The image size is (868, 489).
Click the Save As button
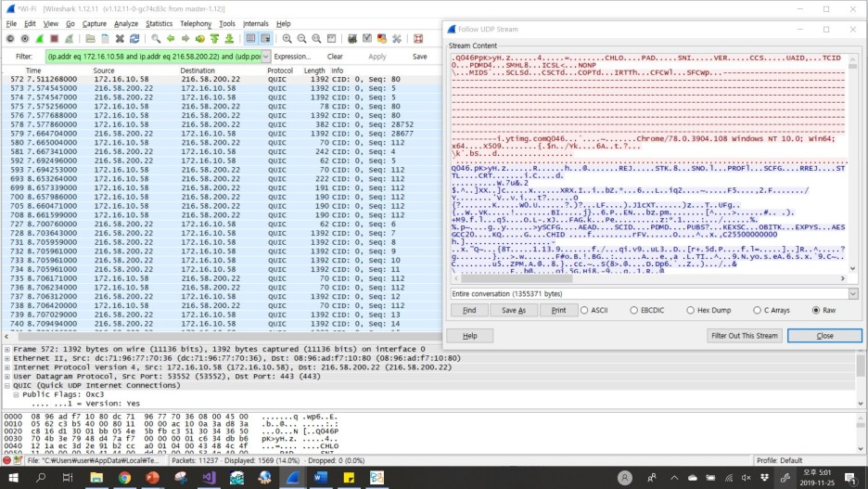[514, 310]
